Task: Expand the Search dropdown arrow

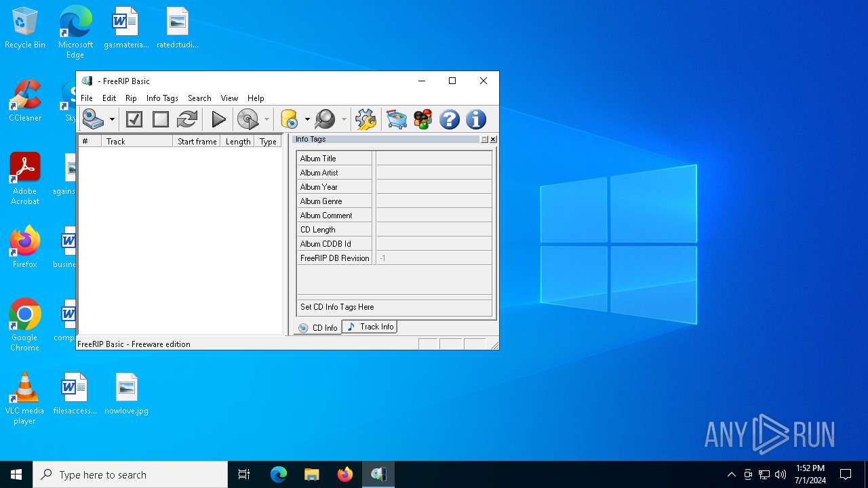Action: [x=344, y=120]
